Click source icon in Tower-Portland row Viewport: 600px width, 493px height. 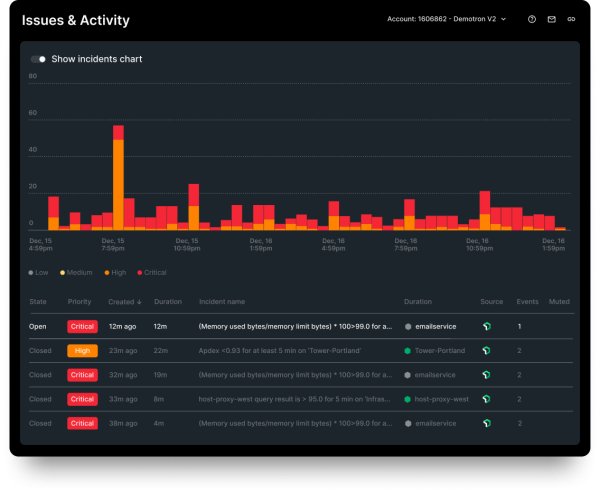point(486,351)
